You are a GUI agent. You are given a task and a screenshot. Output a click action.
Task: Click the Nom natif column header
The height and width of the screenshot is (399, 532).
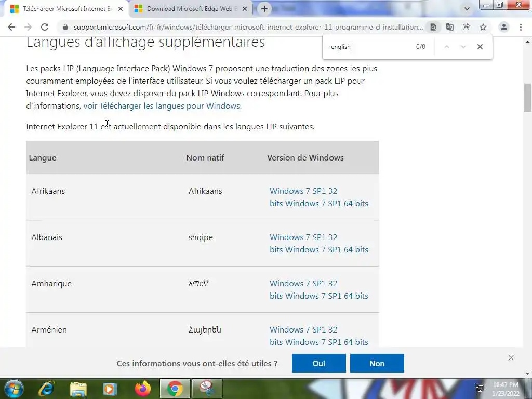pyautogui.click(x=205, y=158)
